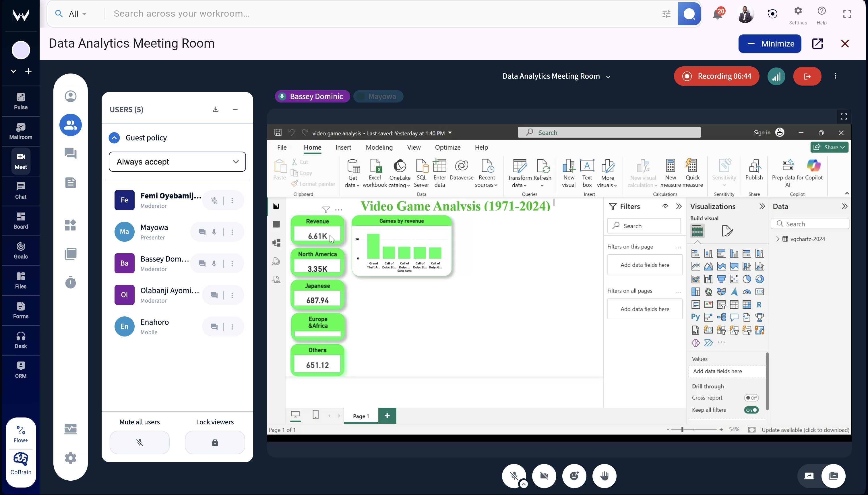The height and width of the screenshot is (495, 868).
Task: Open the timer icon in meeting sidebar
Action: tap(70, 282)
